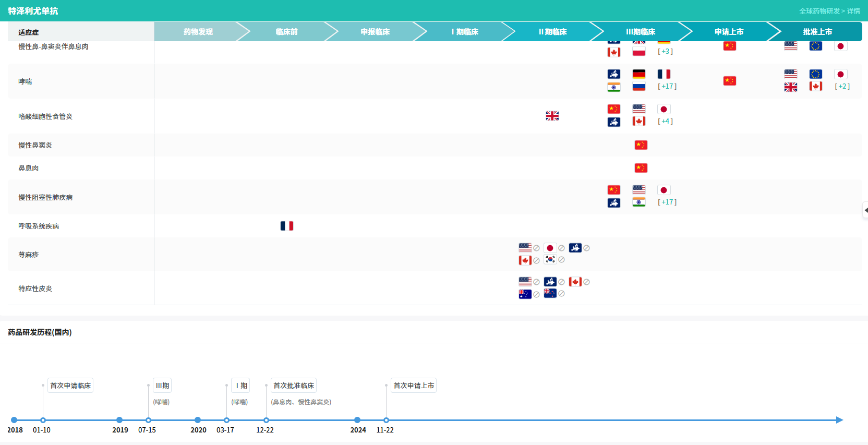Click Canada flag in 嗜酸细胞性食管炎 row

pyautogui.click(x=639, y=122)
